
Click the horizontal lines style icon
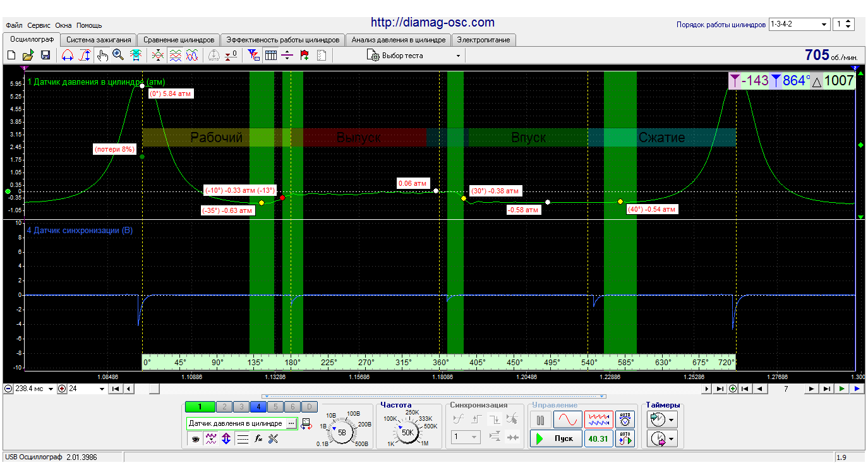click(x=243, y=438)
